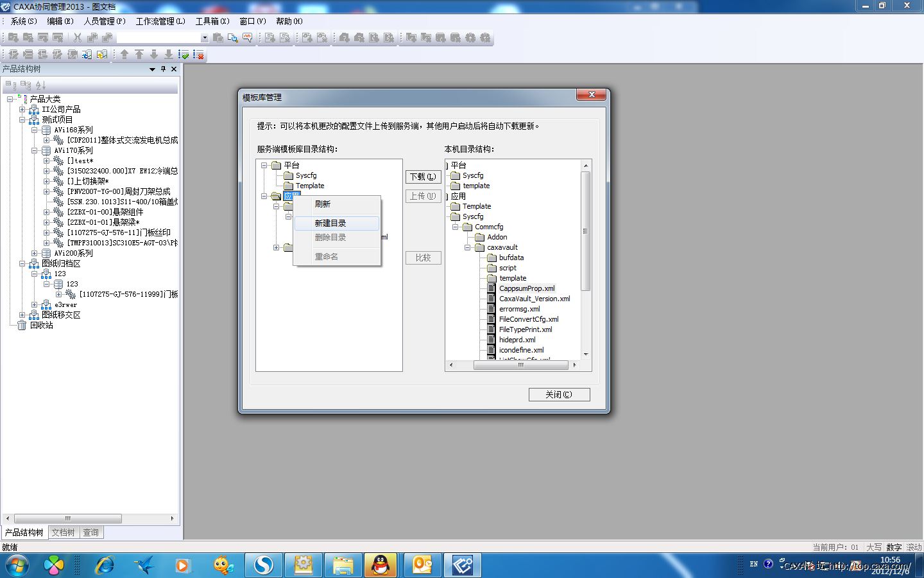The height and width of the screenshot is (578, 924).
Task: Open the Outlook taskbar icon
Action: 422,565
